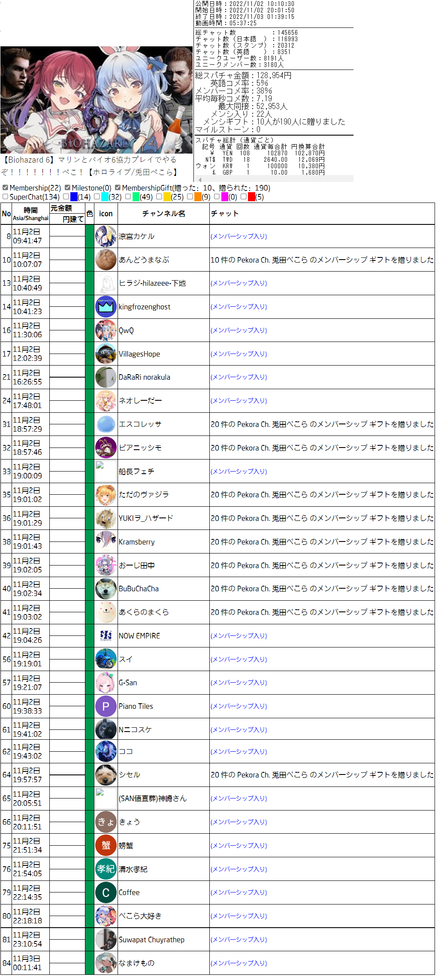
Task: Check the red (5) superchat checkbox
Action: pos(244,197)
